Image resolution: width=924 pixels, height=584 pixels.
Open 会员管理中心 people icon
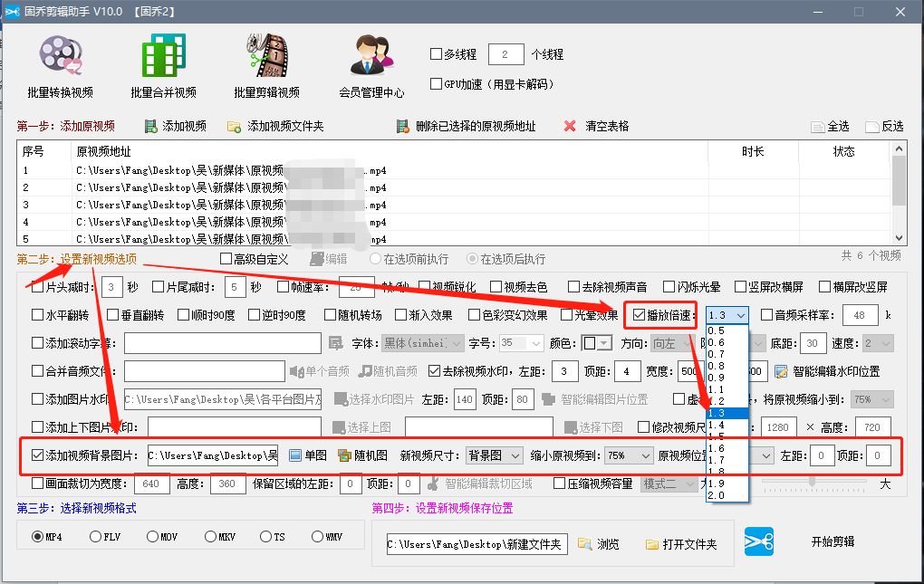tap(371, 55)
